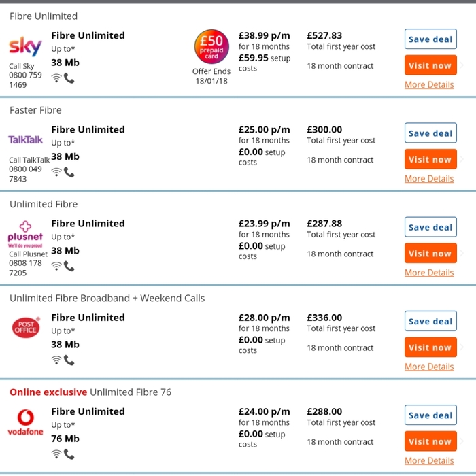Open More Details for the Sky deal

pos(429,85)
